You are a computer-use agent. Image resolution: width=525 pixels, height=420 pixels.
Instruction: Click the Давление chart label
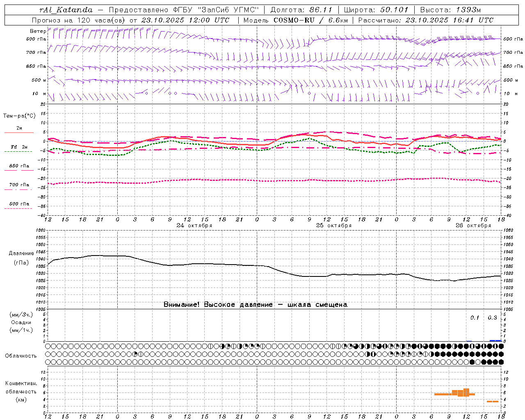21,253
